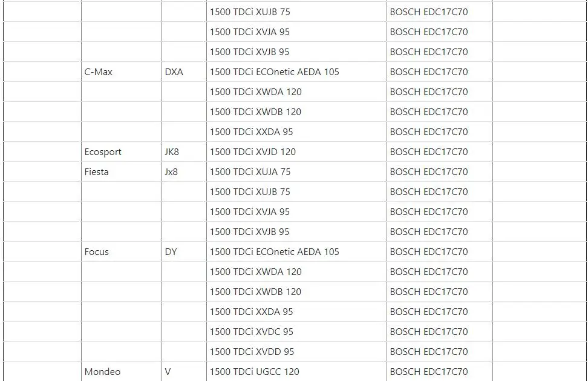Click the DY code cell
The width and height of the screenshot is (588, 381).
click(184, 251)
